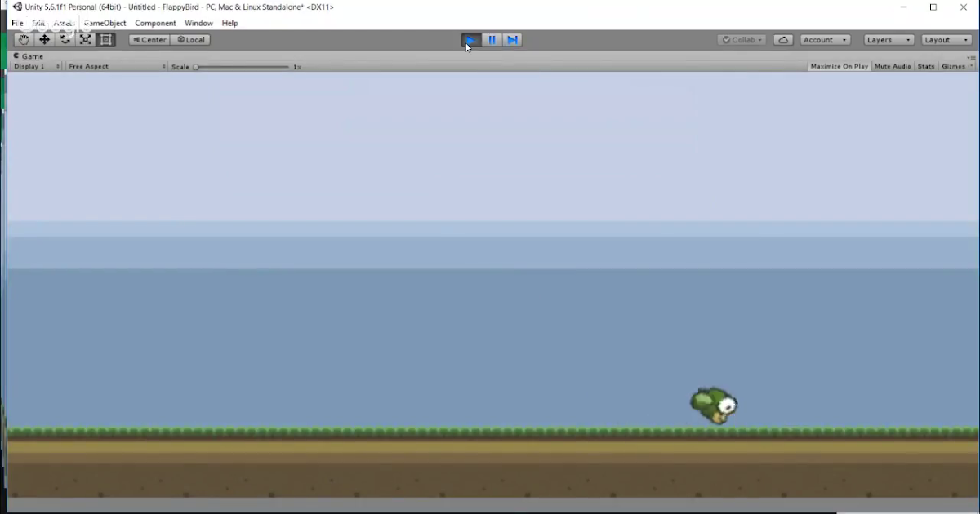Select the Hand tool
The width and height of the screenshot is (980, 514).
pos(23,39)
